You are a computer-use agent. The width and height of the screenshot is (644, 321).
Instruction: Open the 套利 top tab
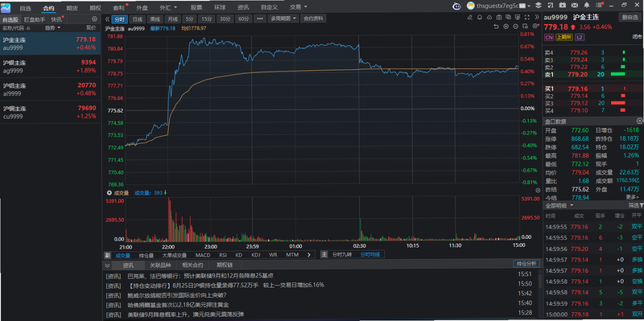[118, 7]
